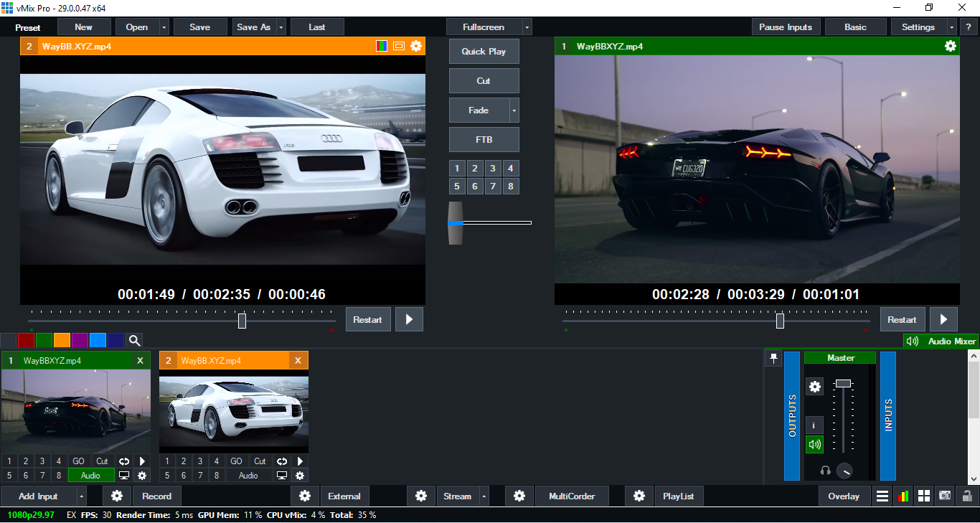
Task: Click the Master volume fader handle
Action: 843,384
